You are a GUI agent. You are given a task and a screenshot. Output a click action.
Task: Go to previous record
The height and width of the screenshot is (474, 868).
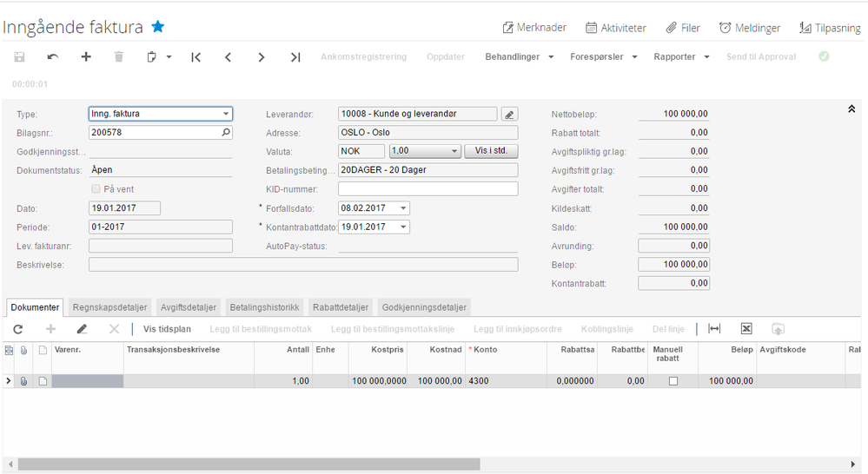click(228, 57)
